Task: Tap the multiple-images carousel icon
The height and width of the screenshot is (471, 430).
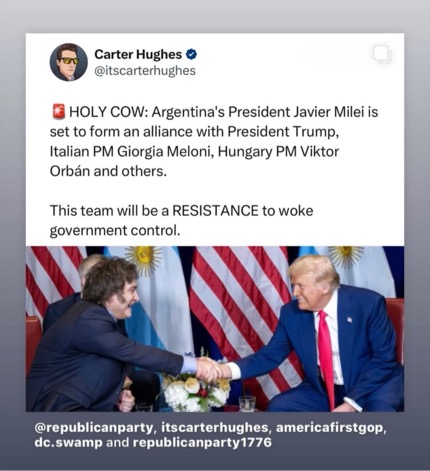Action: click(382, 54)
